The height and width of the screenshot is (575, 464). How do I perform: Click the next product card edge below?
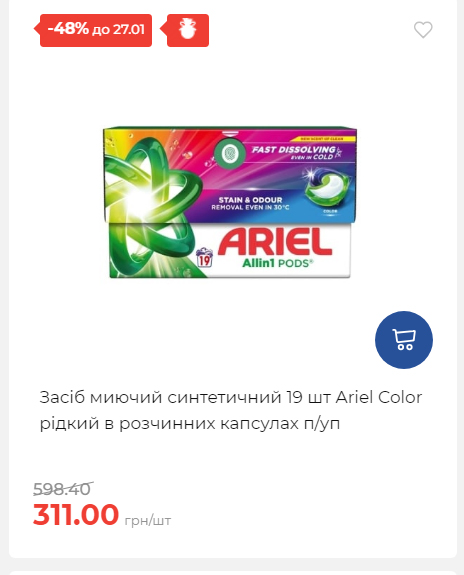pos(232,572)
